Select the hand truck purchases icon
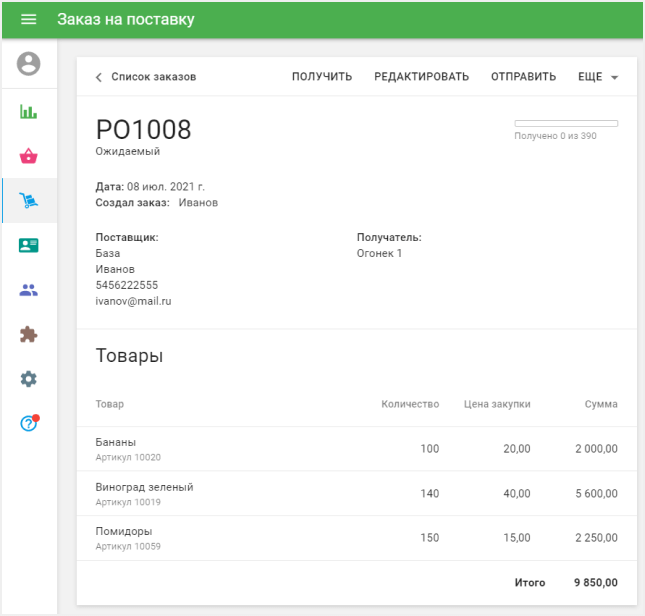The height and width of the screenshot is (616, 645). 29,201
